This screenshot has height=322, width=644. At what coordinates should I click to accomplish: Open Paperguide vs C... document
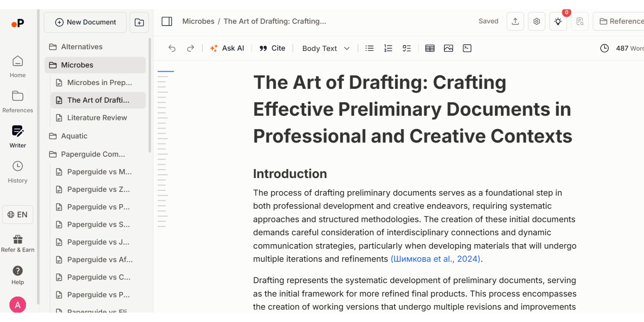98,277
